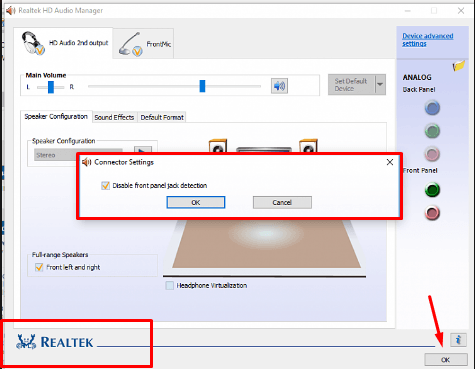Play the speaker configuration test
The width and height of the screenshot is (475, 369).
(143, 150)
